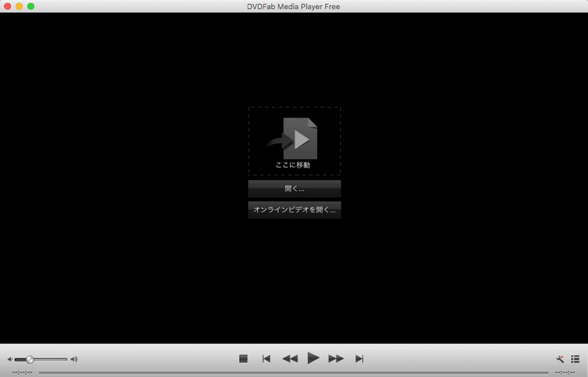Minimize the window with the yellow button
Image resolution: width=588 pixels, height=377 pixels.
(x=19, y=6)
